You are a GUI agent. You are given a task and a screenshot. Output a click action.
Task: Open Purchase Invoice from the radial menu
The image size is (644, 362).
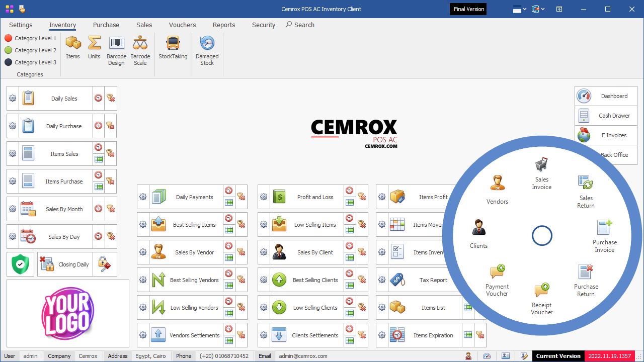tap(604, 236)
